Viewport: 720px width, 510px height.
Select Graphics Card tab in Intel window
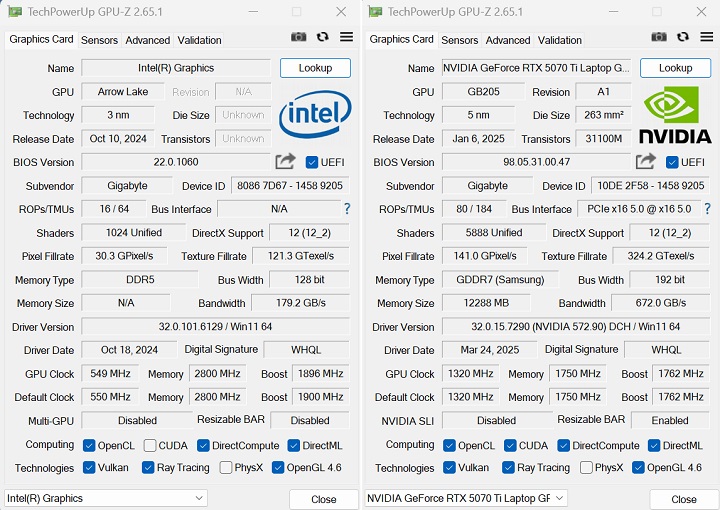(41, 39)
